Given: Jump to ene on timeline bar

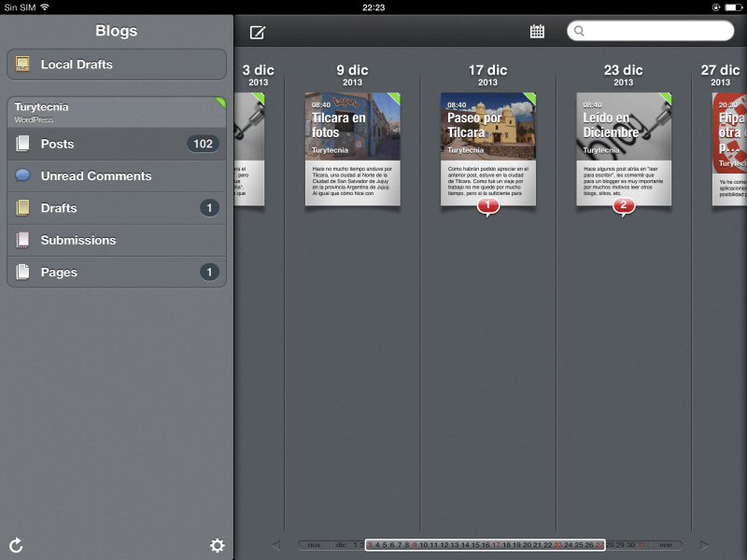Looking at the screenshot, I should pos(666,545).
